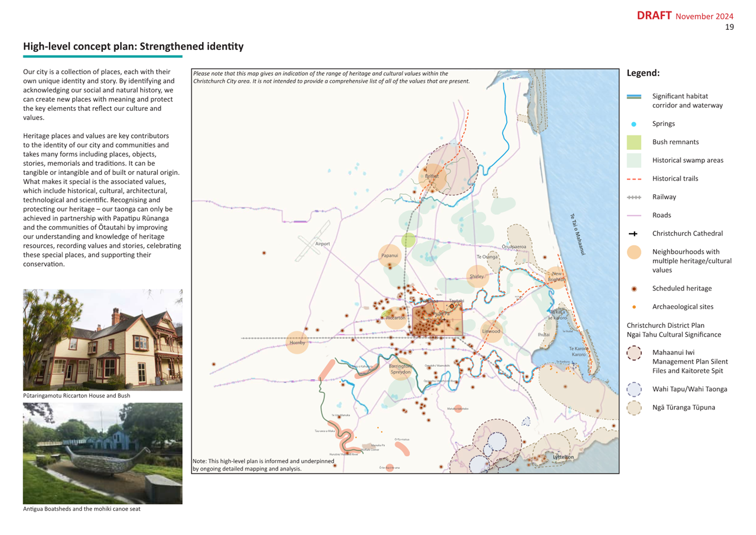756x535 pixels.
Task: Click the Barrington/Spreydon neighbourhood circle
Action: [401, 369]
